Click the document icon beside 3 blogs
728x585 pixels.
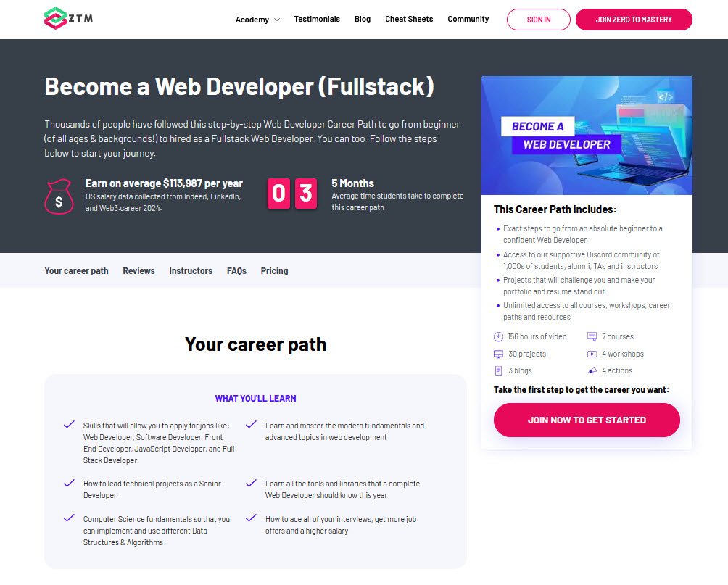(x=498, y=370)
